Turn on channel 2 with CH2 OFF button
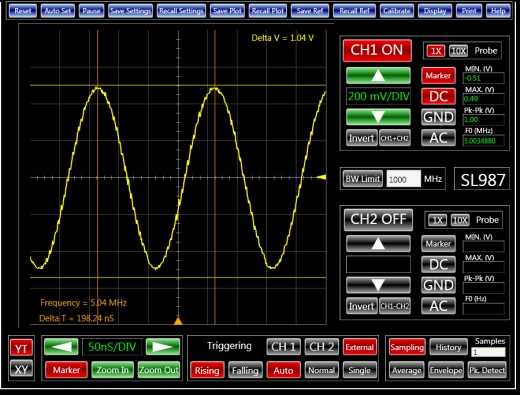The width and height of the screenshot is (520, 395). tap(378, 220)
